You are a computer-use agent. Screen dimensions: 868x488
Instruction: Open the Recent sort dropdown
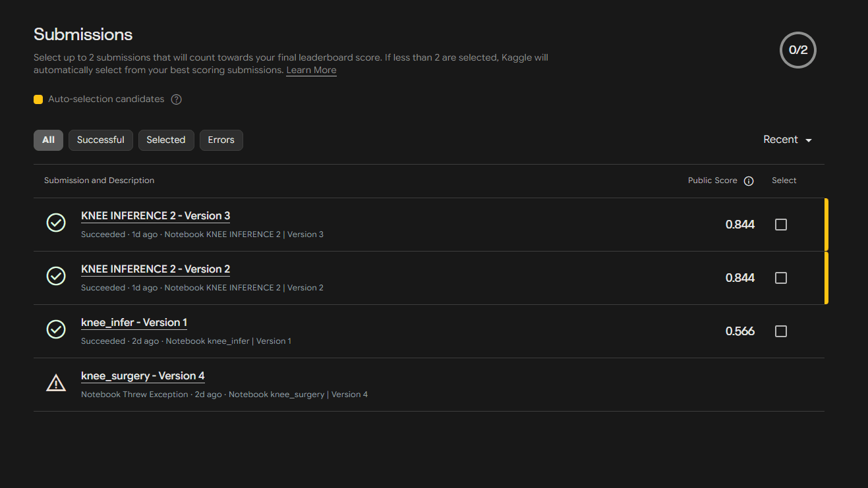pyautogui.click(x=788, y=140)
